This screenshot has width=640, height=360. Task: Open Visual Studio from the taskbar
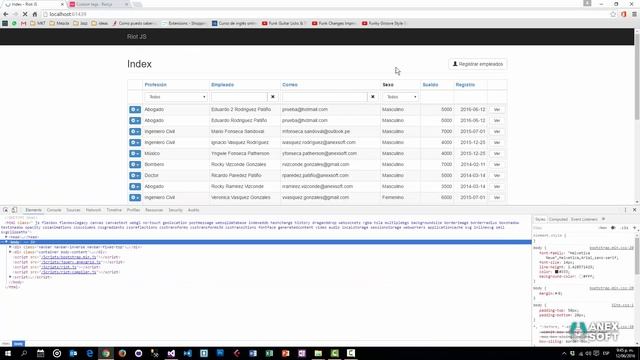pyautogui.click(x=171, y=353)
